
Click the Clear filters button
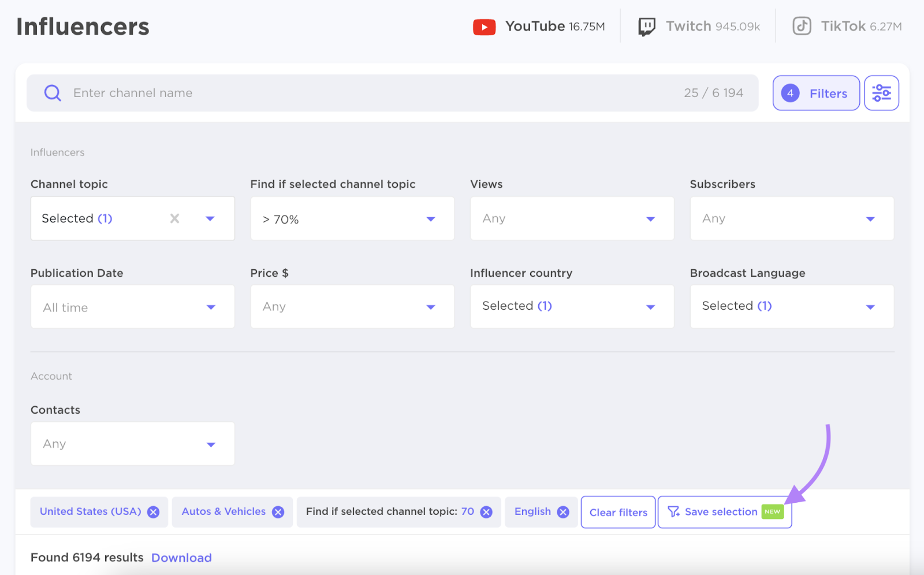[618, 511]
